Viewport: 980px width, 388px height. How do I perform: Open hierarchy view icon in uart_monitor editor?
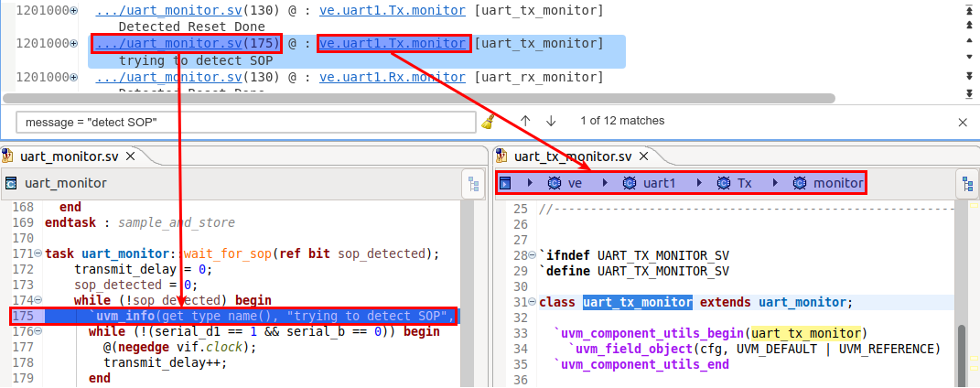pyautogui.click(x=474, y=184)
